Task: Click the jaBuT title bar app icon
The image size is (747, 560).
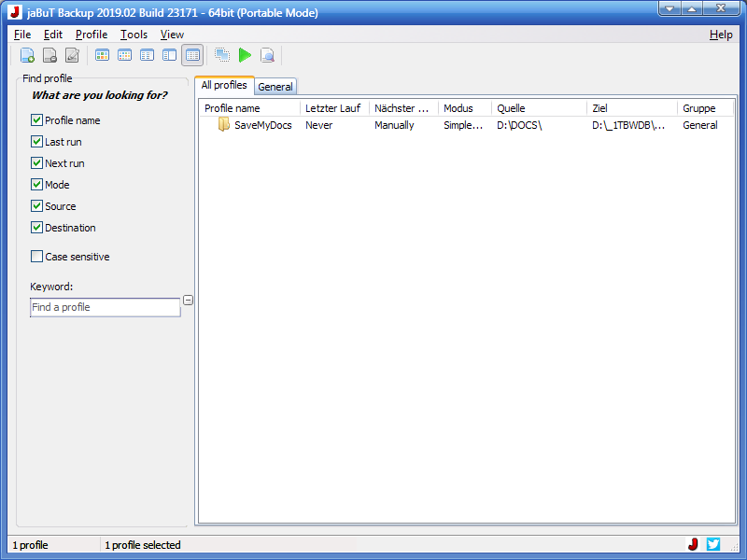Action: click(x=15, y=12)
